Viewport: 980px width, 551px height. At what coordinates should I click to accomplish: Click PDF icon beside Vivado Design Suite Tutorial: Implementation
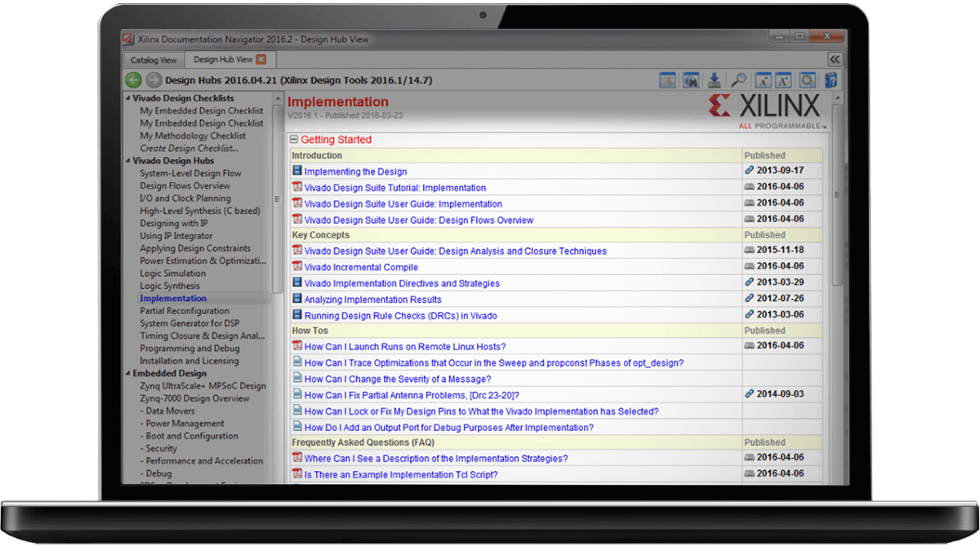coord(297,188)
